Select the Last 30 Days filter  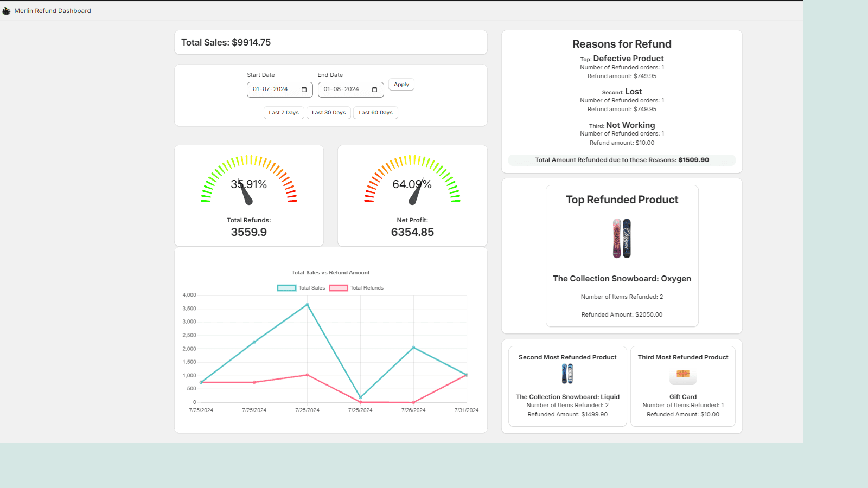point(328,113)
